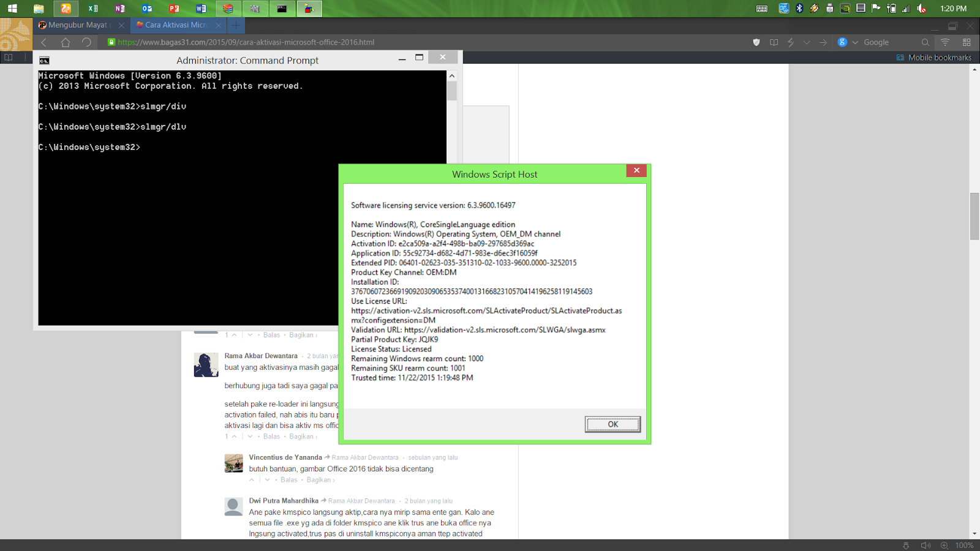Upvote Vincentius de Yananda's comment

pos(252,480)
